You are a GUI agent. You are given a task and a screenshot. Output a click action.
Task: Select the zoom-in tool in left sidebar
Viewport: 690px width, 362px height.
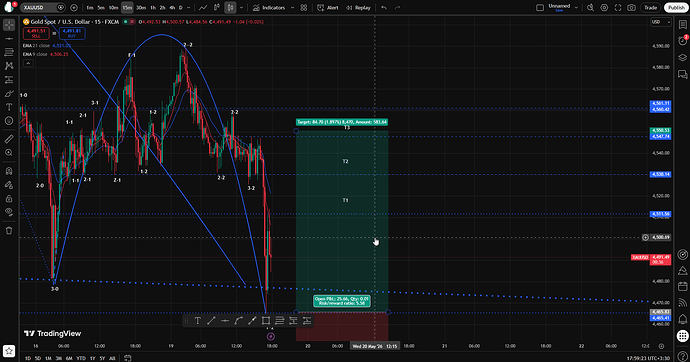coord(9,153)
